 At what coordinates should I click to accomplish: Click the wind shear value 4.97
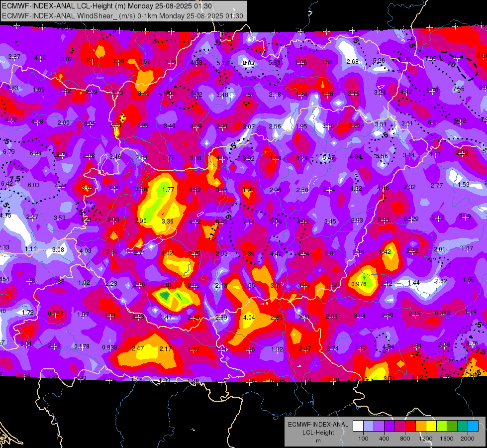point(303,222)
